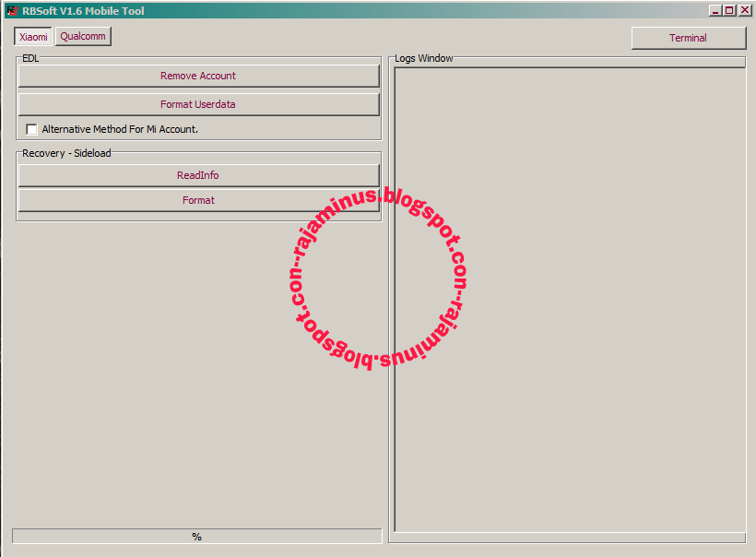Click Remove Account in EDL group
Image resolution: width=756 pixels, height=557 pixels.
[198, 76]
